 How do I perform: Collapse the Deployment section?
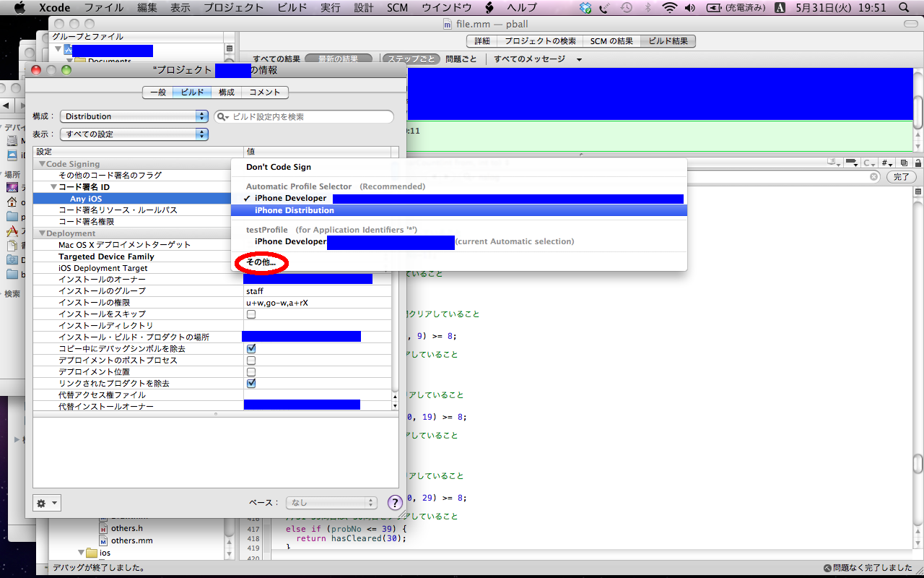(x=42, y=233)
